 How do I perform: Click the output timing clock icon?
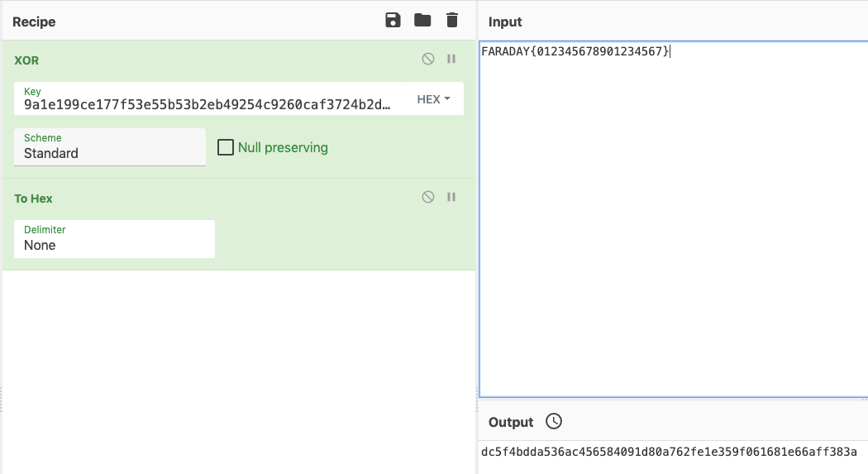[554, 421]
